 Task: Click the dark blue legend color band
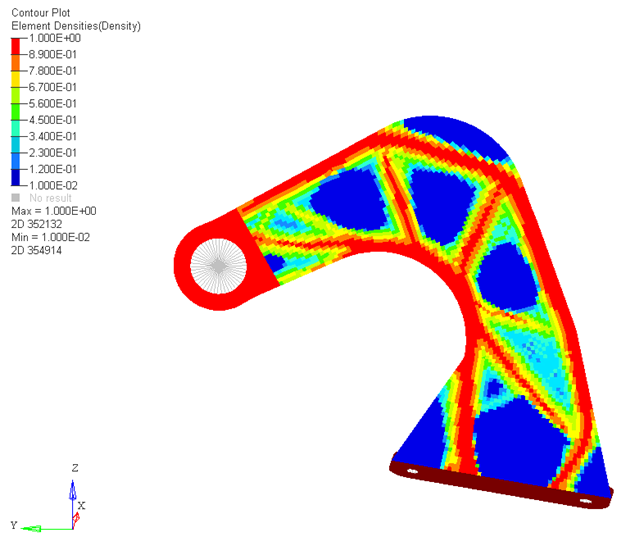pyautogui.click(x=15, y=177)
